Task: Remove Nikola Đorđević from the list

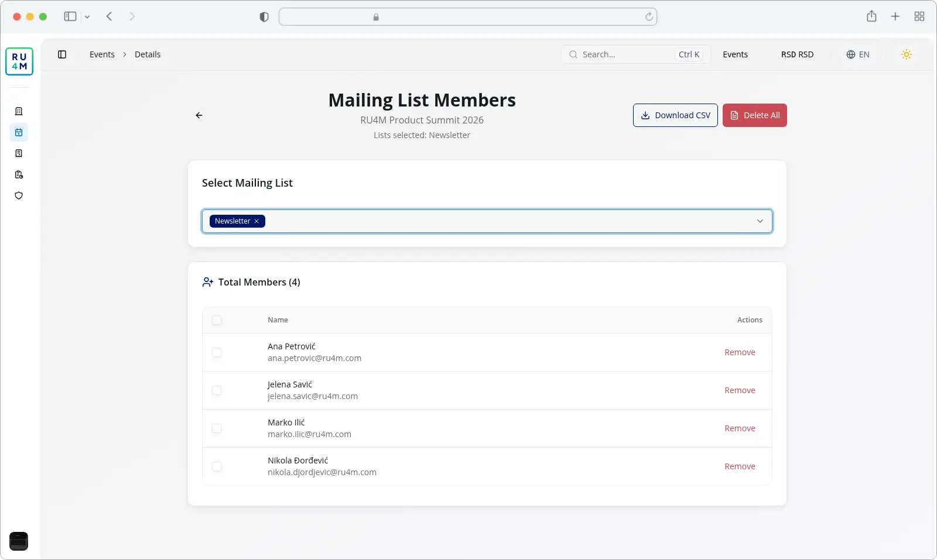Action: [x=740, y=466]
